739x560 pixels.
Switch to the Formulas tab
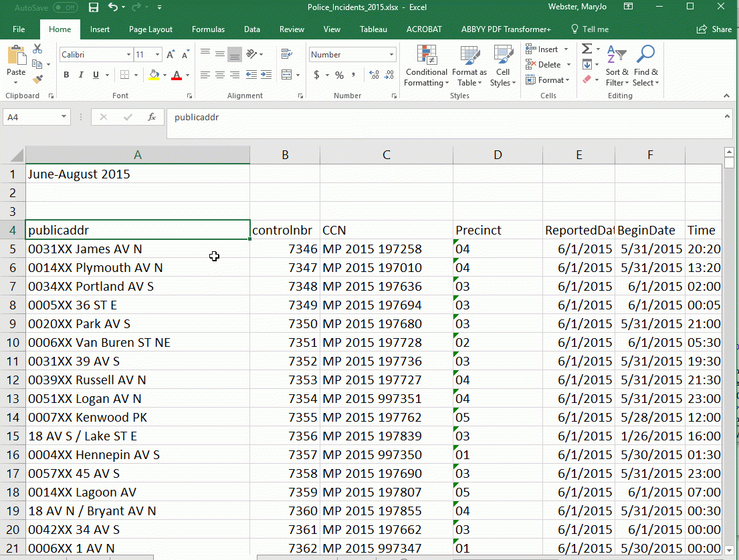pyautogui.click(x=208, y=29)
